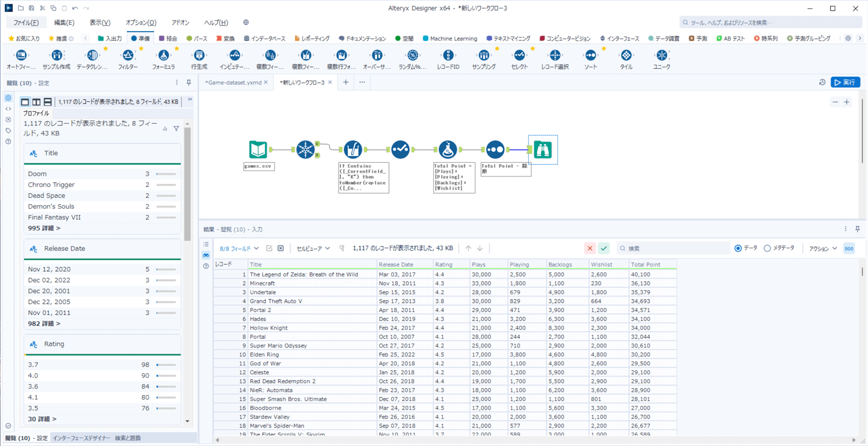Viewport: 868px width, 446px height.
Task: Select the Imputation tool icon
Action: coord(234,55)
